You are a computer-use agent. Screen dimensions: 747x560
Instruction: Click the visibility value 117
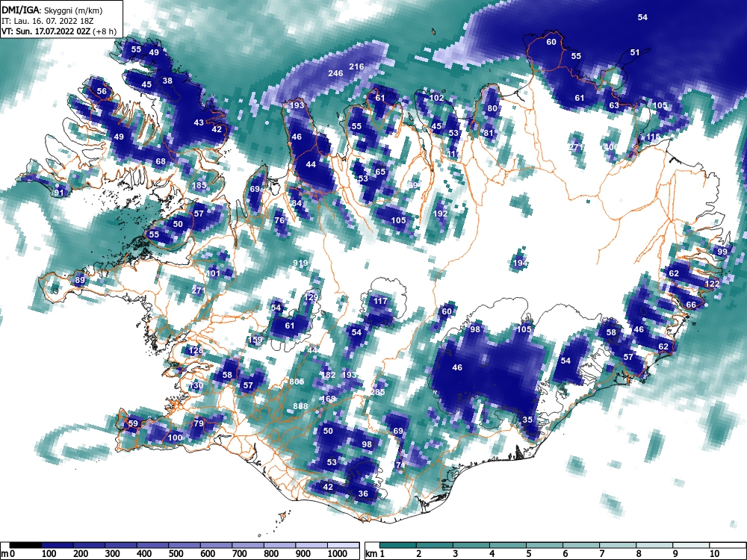[x=380, y=301]
